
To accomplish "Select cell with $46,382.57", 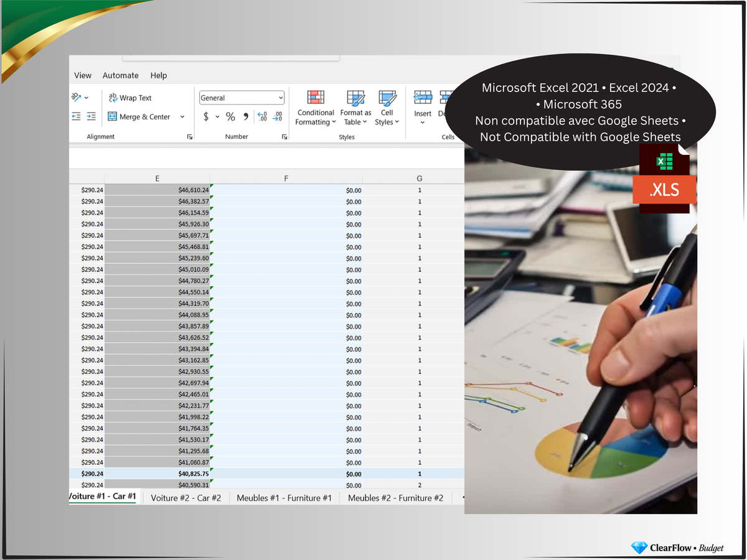I will [157, 202].
